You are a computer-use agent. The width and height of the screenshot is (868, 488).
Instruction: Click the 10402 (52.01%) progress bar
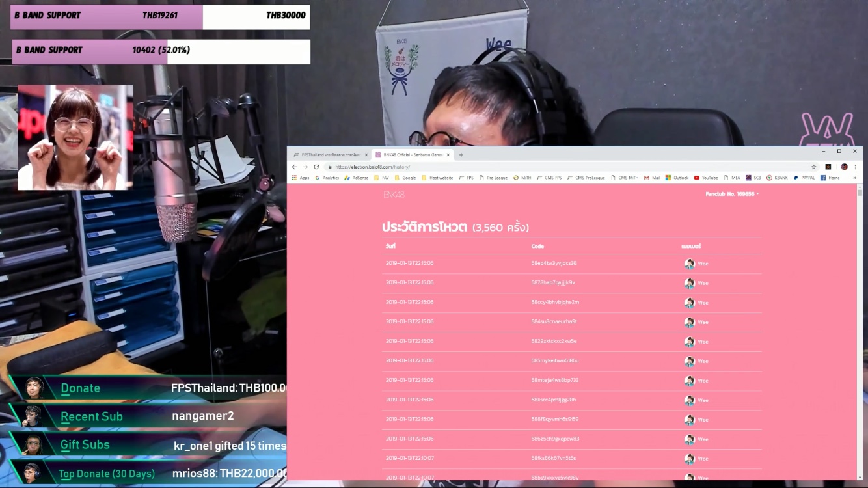point(161,51)
